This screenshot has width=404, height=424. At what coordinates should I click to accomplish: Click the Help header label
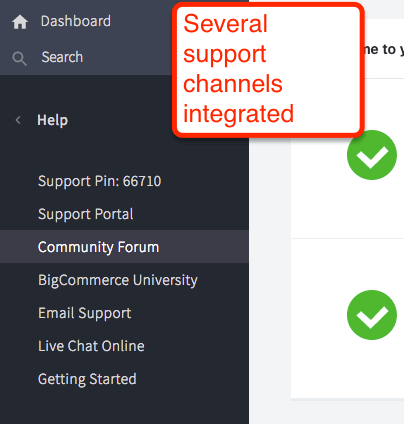click(52, 120)
